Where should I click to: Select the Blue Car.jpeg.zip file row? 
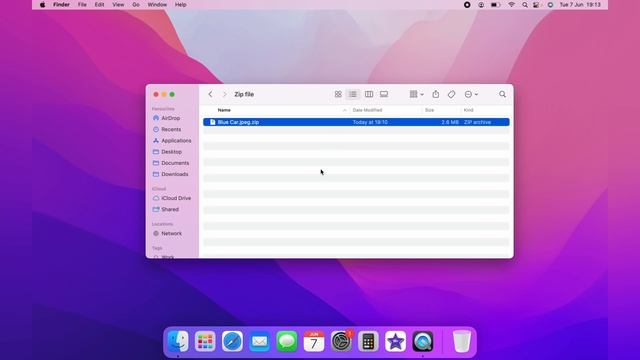(356, 122)
